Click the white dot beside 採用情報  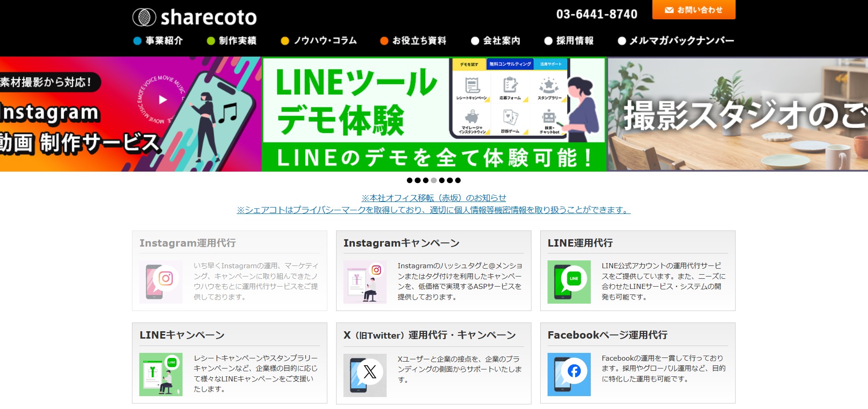(x=548, y=41)
